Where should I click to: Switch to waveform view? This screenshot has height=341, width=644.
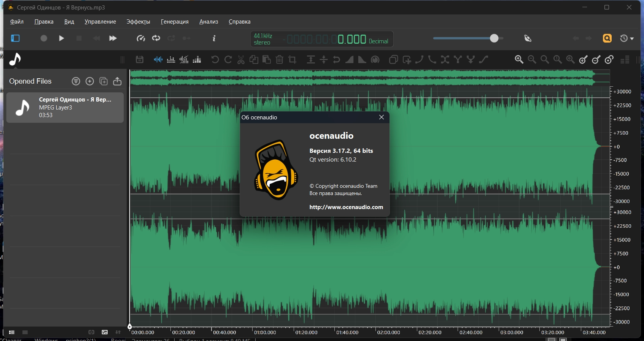[158, 60]
